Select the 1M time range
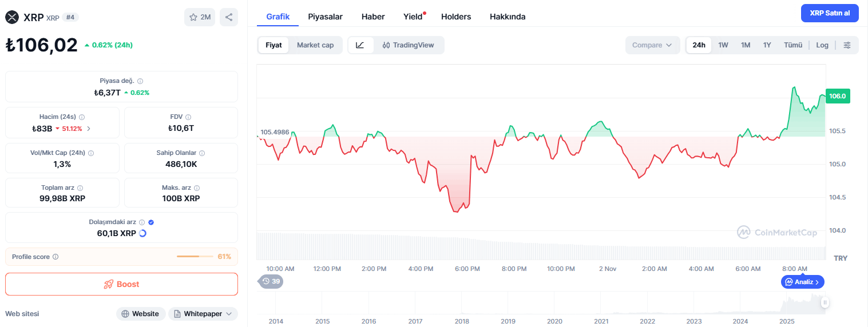Image resolution: width=868 pixels, height=327 pixels. pos(746,45)
